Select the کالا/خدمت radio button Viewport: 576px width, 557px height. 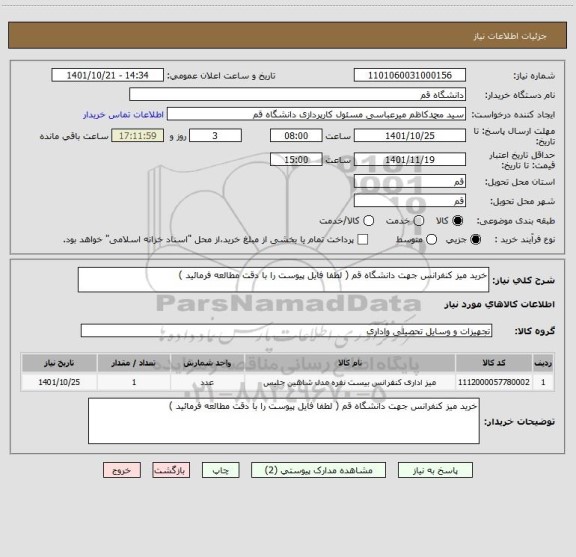pyautogui.click(x=368, y=221)
